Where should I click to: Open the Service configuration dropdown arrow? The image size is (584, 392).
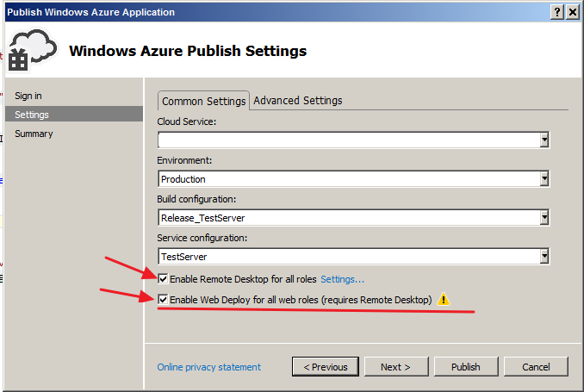pos(544,257)
